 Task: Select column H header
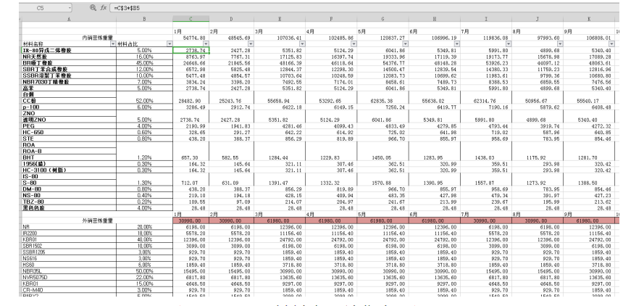(x=435, y=19)
